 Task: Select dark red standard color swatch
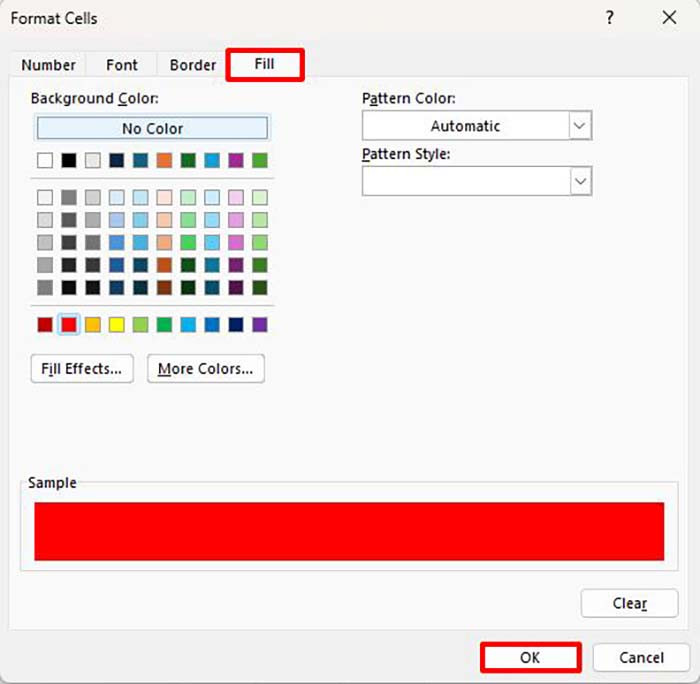45,325
